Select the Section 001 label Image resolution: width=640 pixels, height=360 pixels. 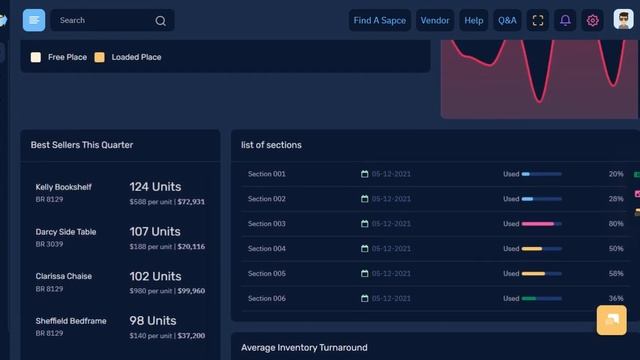[267, 174]
